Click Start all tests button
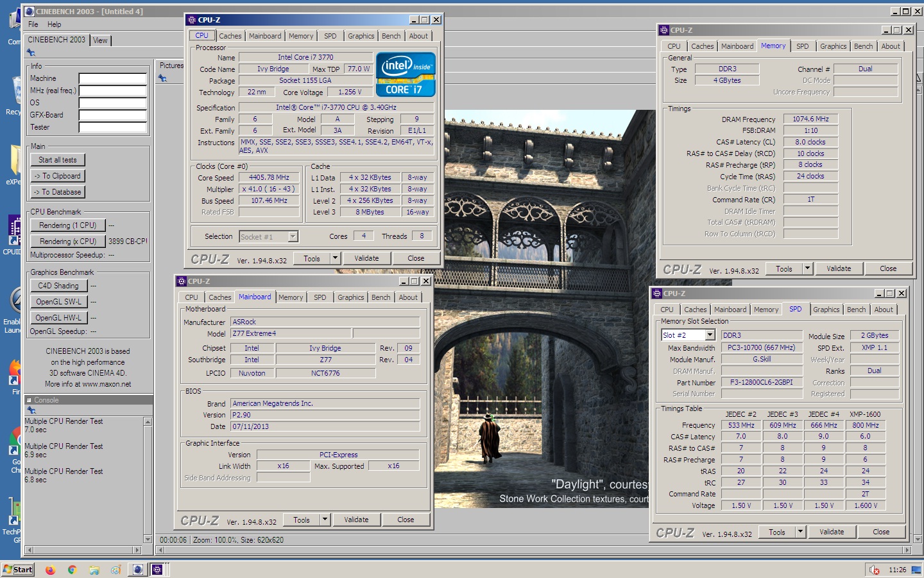Image resolution: width=924 pixels, height=578 pixels. (58, 160)
